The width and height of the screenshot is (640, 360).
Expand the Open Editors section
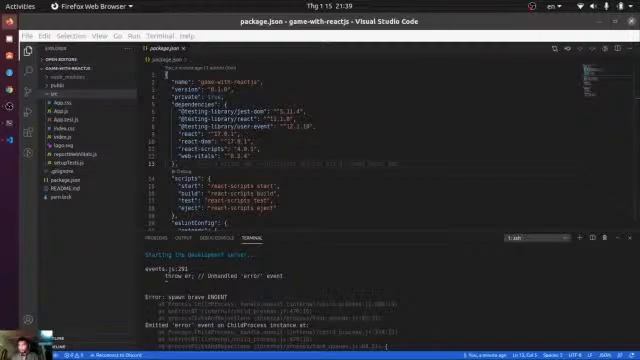61,60
